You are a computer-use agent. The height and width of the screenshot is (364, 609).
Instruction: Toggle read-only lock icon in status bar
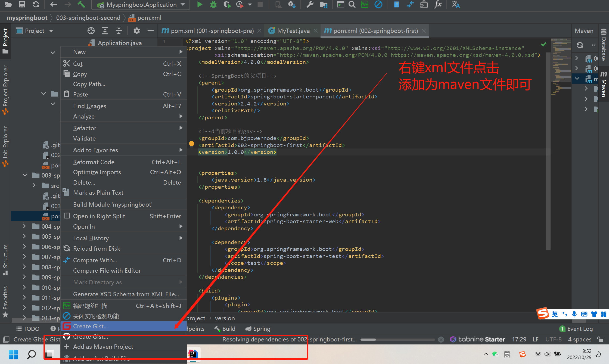tap(600, 339)
